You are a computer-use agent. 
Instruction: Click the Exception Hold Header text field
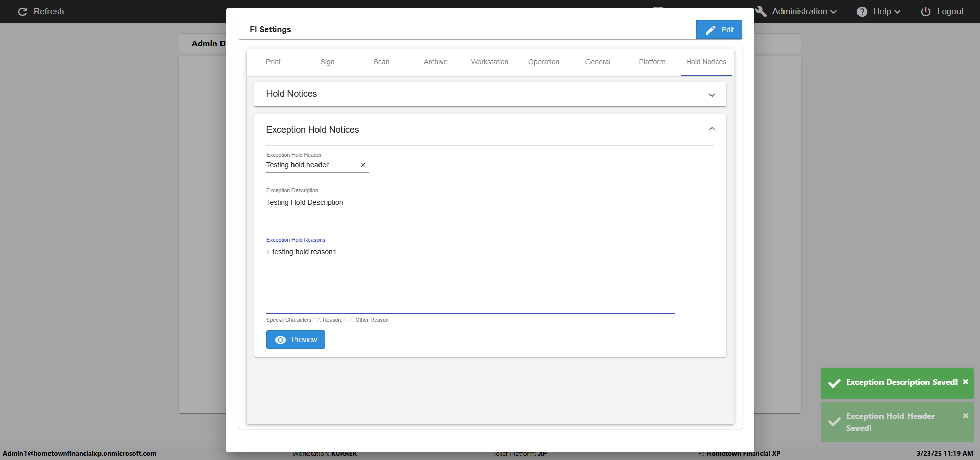tap(311, 165)
